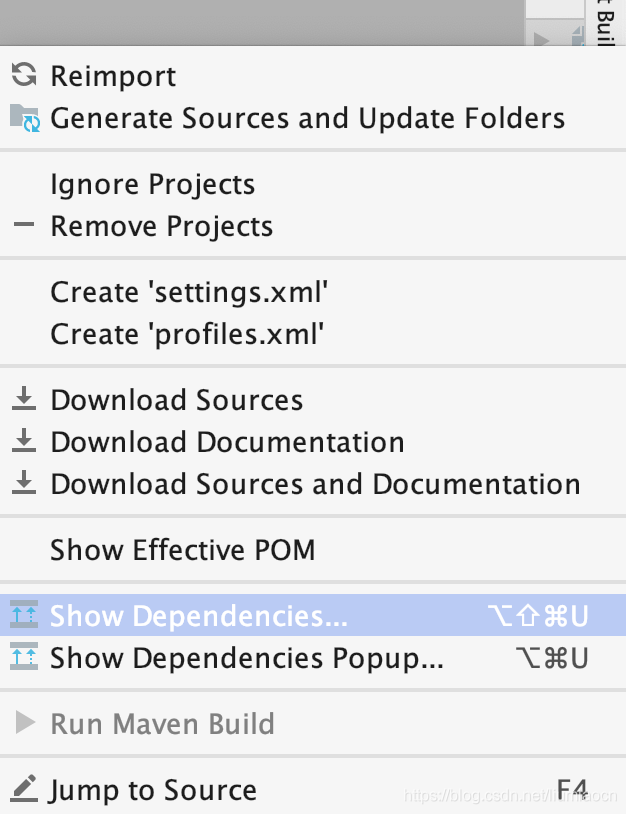Screen dimensions: 626x814
Task: Click the Download Sources arrow icon
Action: click(24, 398)
